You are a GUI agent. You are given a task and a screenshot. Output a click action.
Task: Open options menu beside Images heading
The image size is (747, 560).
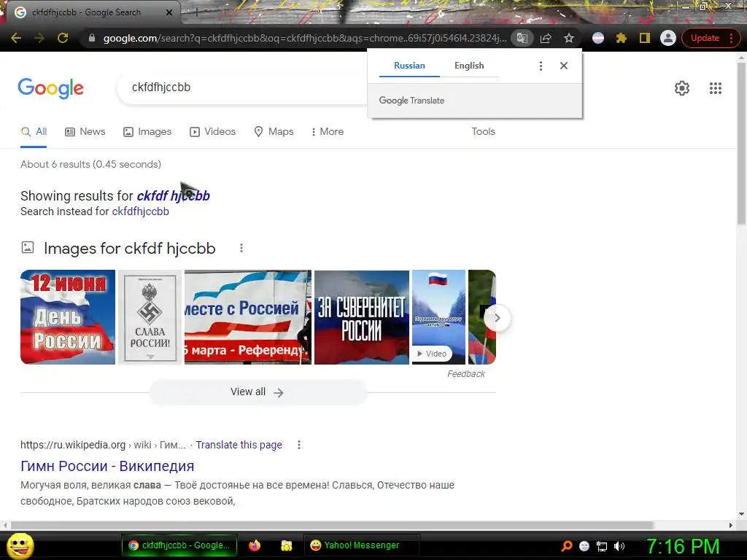tap(241, 248)
